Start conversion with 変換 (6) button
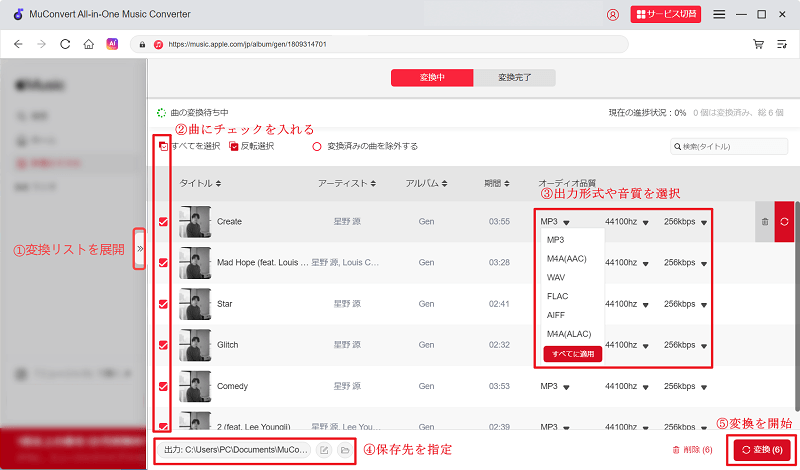This screenshot has height=470, width=800. click(762, 450)
